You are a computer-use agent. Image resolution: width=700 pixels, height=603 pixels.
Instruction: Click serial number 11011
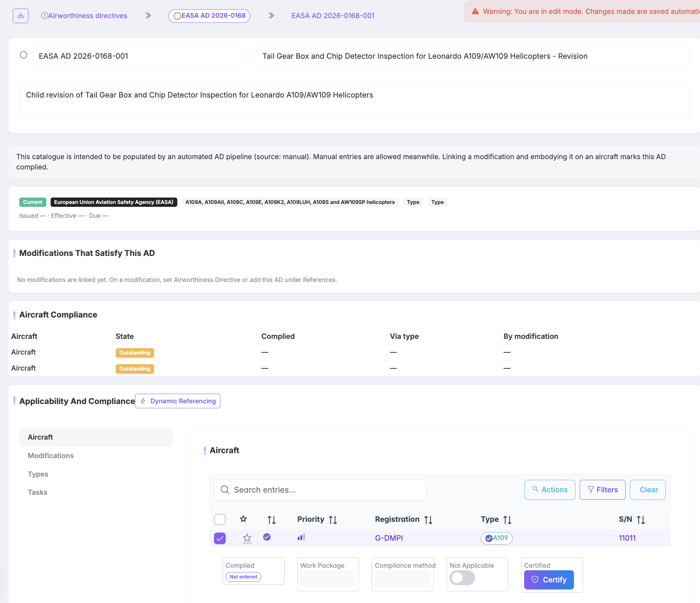click(x=627, y=538)
